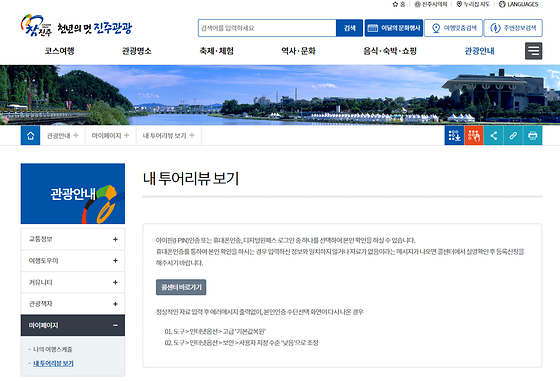This screenshot has width=560, height=381.
Task: Open the 역사·문화 menu
Action: pos(299,51)
